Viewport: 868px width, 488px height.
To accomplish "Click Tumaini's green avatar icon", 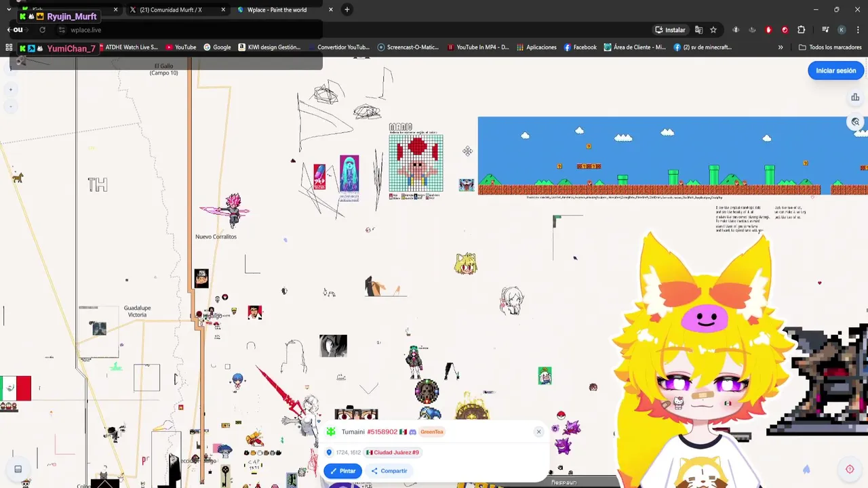I will [331, 432].
